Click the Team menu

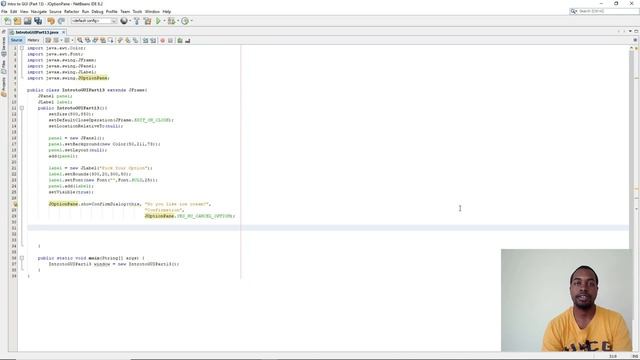125,11
